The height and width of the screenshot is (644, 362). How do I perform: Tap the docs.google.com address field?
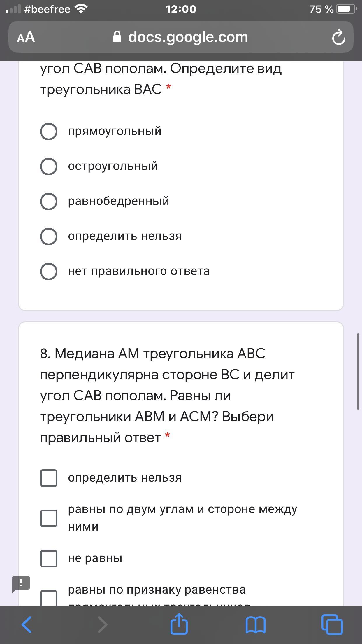[x=181, y=37]
